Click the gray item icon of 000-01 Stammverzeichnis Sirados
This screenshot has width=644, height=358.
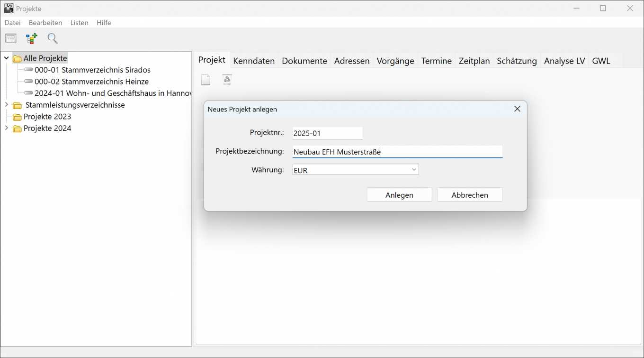(x=28, y=70)
